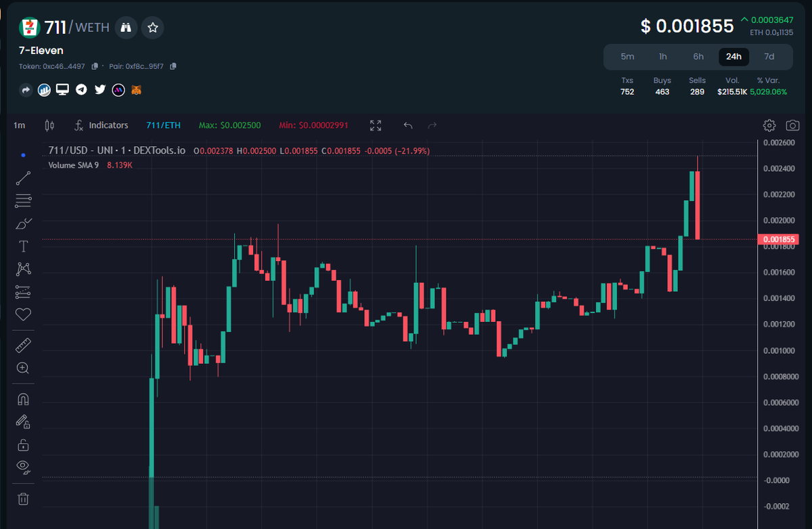The image size is (812, 529).
Task: Click the Sells 289 statistic
Action: tap(697, 86)
